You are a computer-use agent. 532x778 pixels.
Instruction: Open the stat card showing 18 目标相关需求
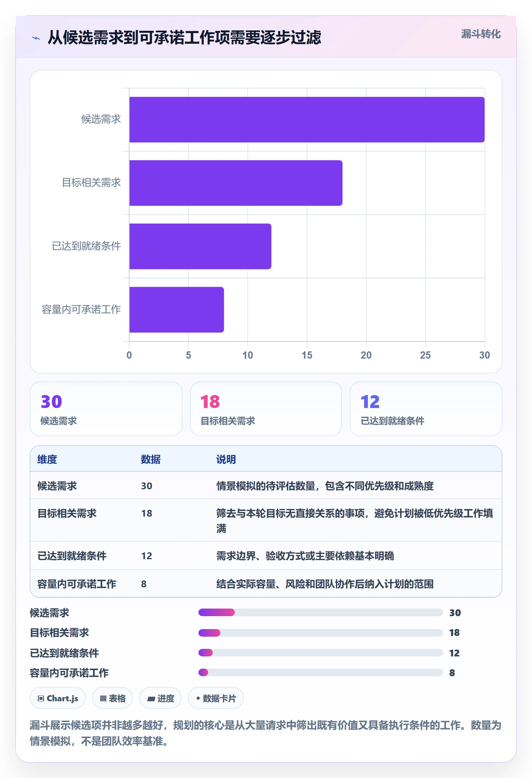(x=266, y=409)
